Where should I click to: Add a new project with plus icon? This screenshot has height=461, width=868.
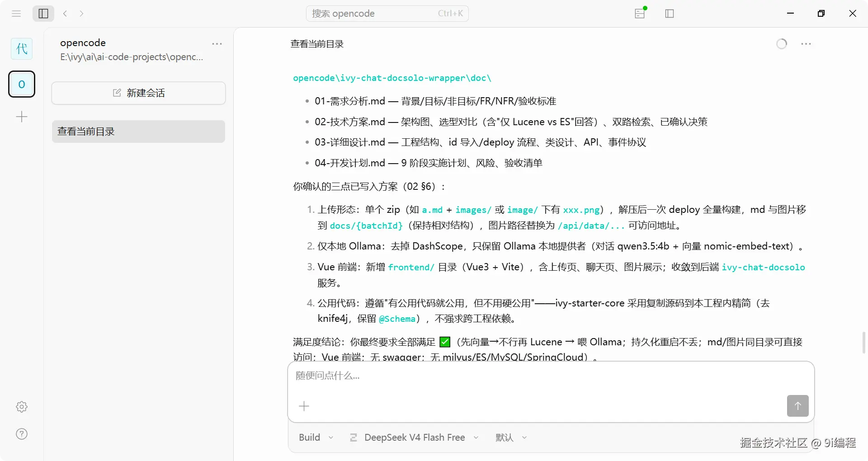pos(22,117)
